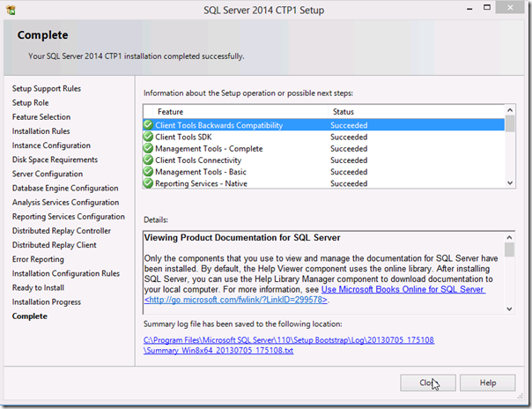Click the bold Complete step in sidebar
The image size is (532, 409).
pyautogui.click(x=30, y=316)
